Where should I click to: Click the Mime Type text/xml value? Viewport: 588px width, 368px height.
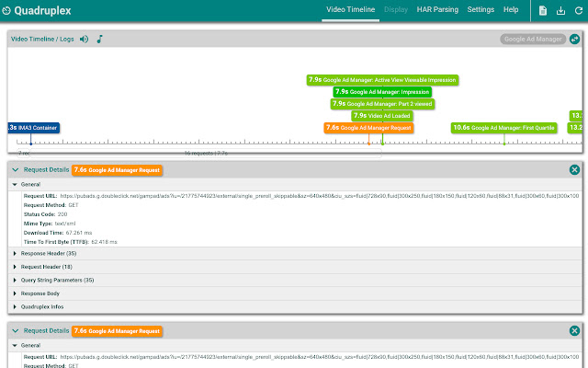tap(65, 224)
